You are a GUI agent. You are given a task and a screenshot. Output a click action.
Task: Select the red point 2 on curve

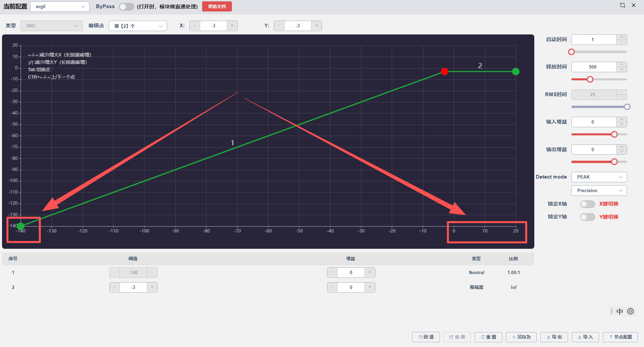tap(445, 72)
